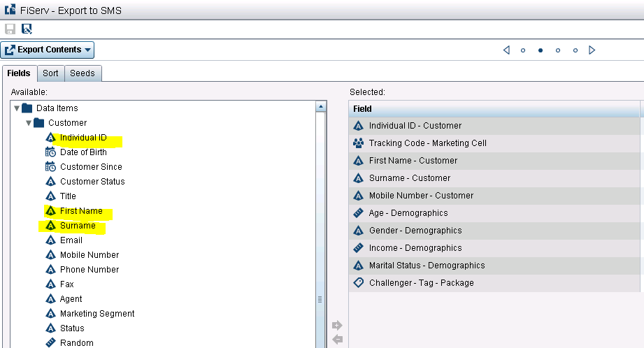The width and height of the screenshot is (644, 348).
Task: Select the third step indicator dot
Action: pos(558,50)
